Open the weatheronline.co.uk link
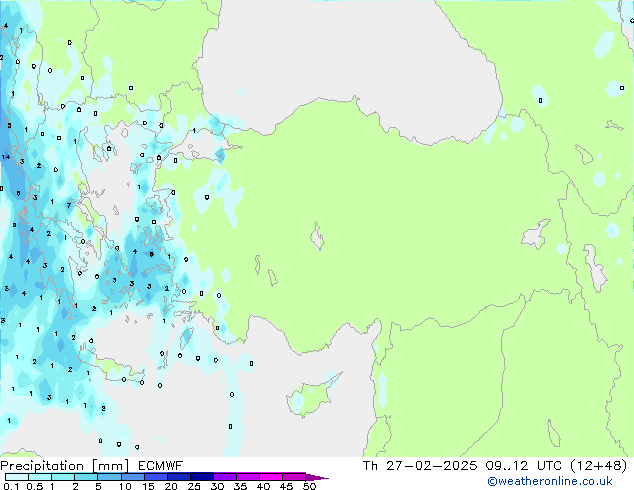 pos(550,481)
